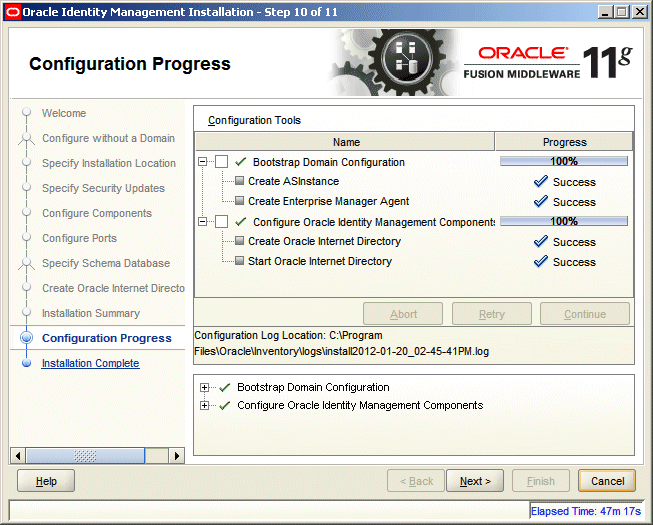Click gray square icon beside Create Oracle Internet Directory
Screen dimensions: 653x525
click(239, 241)
